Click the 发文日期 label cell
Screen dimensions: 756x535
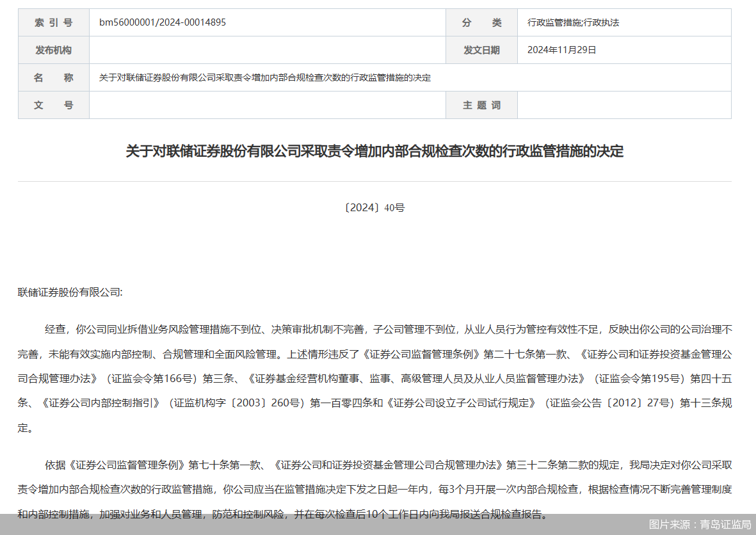point(481,50)
